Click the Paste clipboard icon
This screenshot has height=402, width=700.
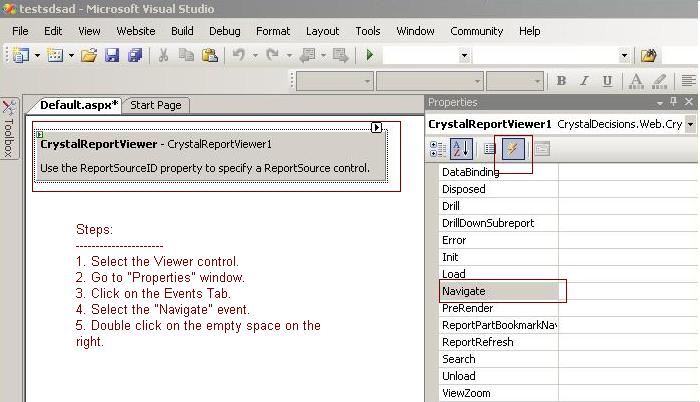[x=209, y=55]
